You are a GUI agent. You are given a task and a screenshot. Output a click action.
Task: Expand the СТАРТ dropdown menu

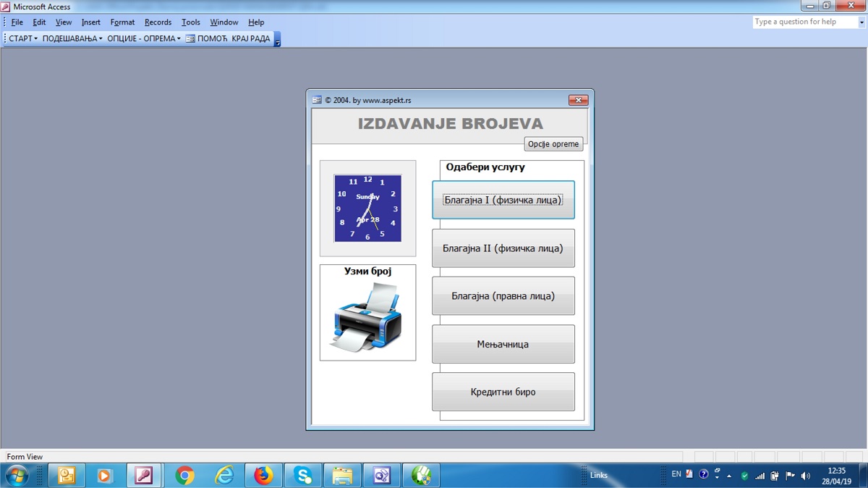click(23, 38)
